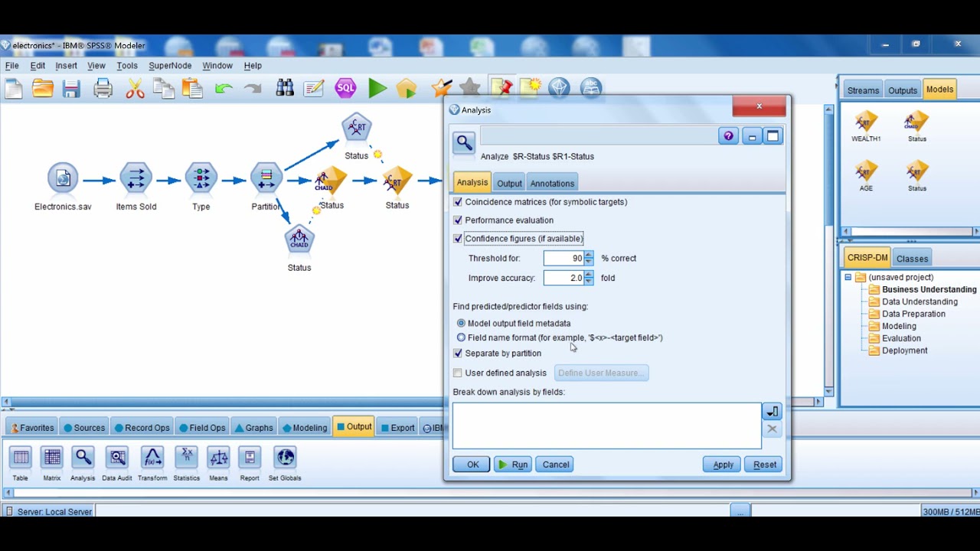Collapse the unsaved project tree node
This screenshot has width=980, height=551.
848,277
